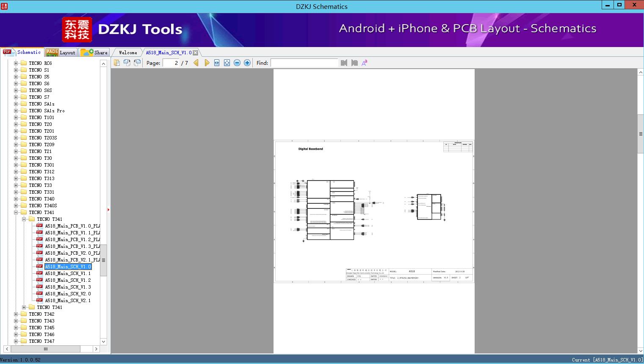Expand the TECNO T203S folder

pos(16,138)
